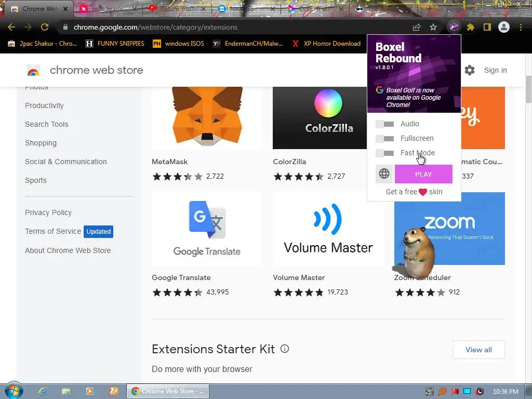Reload the Chrome Web Store page

(x=45, y=27)
